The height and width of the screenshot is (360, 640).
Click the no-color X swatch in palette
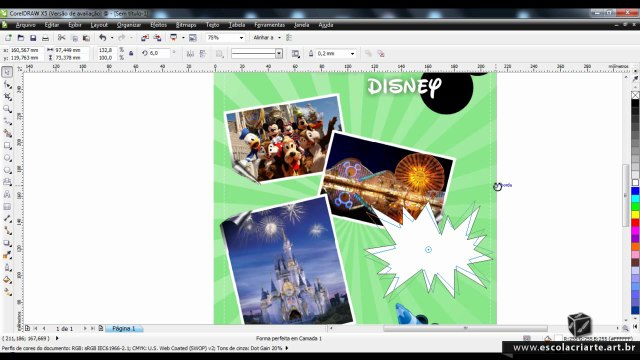pyautogui.click(x=635, y=95)
